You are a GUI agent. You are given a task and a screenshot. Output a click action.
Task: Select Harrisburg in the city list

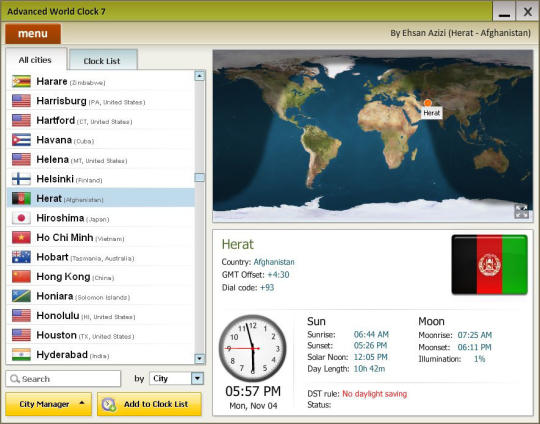[x=101, y=101]
